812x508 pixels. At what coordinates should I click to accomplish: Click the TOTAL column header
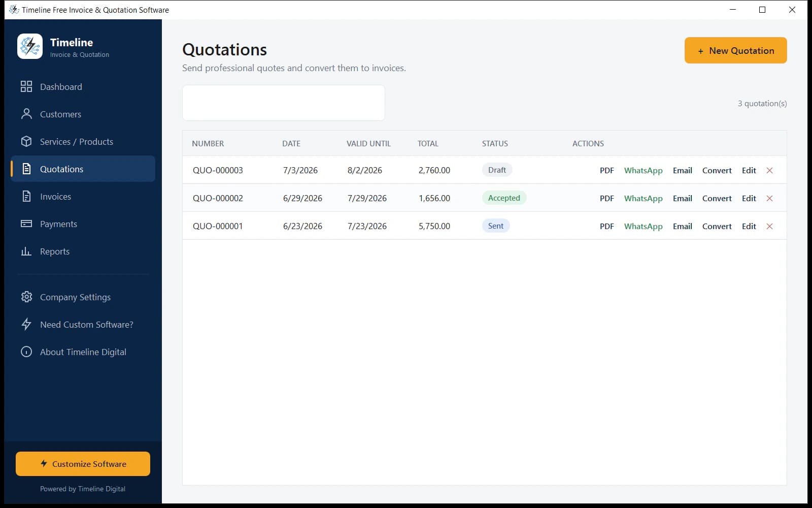(428, 143)
